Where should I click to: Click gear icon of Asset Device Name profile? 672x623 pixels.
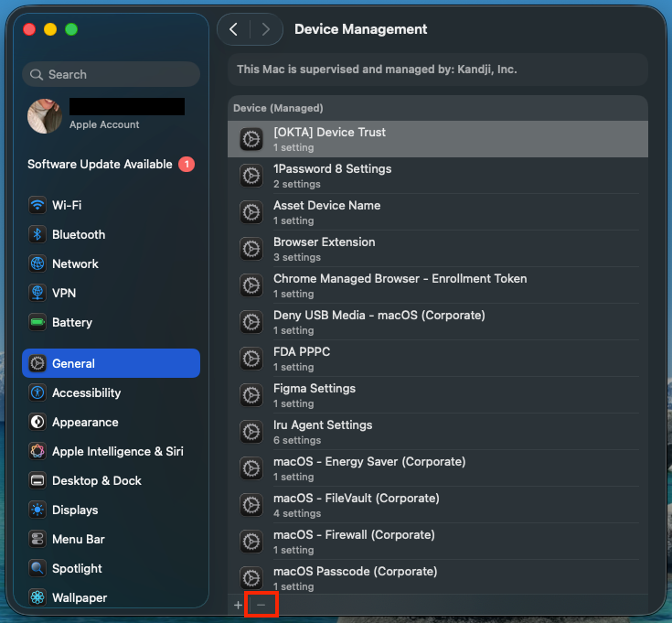tap(251, 212)
